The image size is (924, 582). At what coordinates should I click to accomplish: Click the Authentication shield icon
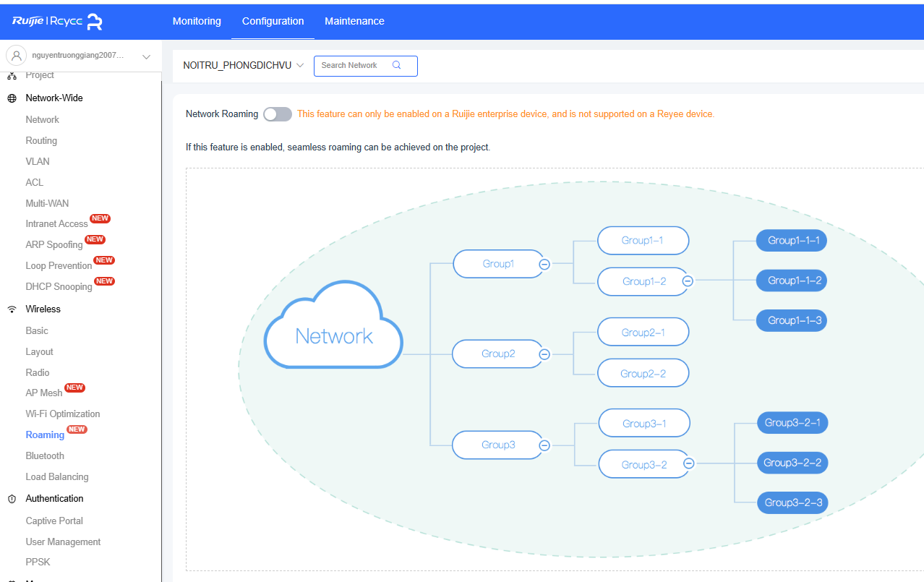(12, 499)
